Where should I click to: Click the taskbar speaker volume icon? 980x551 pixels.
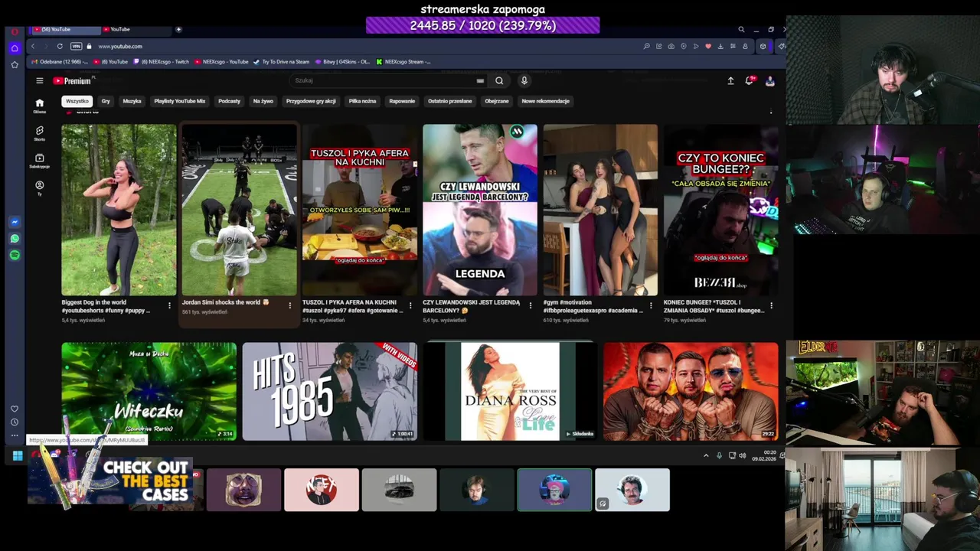pos(742,455)
